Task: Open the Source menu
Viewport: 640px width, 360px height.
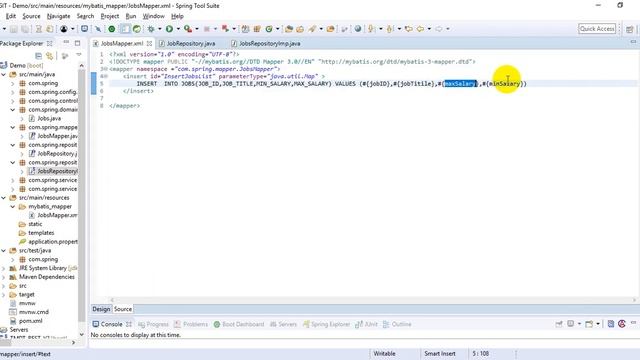Action: (x=31, y=16)
